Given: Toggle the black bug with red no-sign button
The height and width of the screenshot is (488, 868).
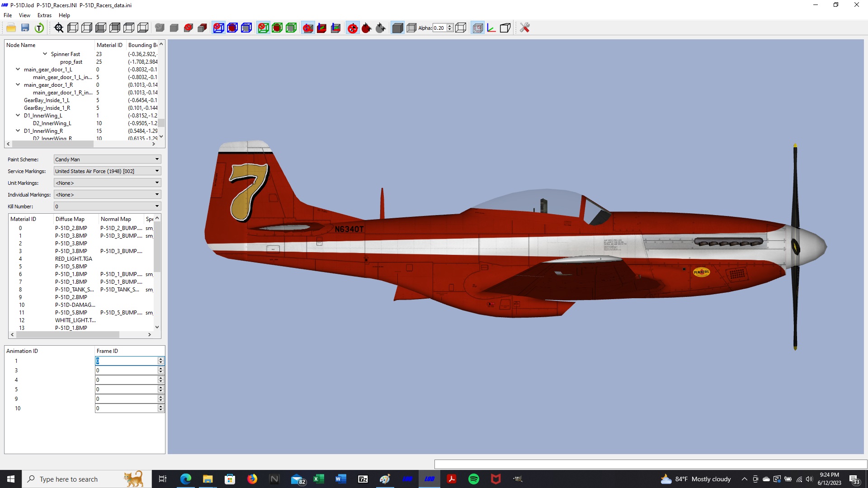Looking at the screenshot, I should [353, 28].
